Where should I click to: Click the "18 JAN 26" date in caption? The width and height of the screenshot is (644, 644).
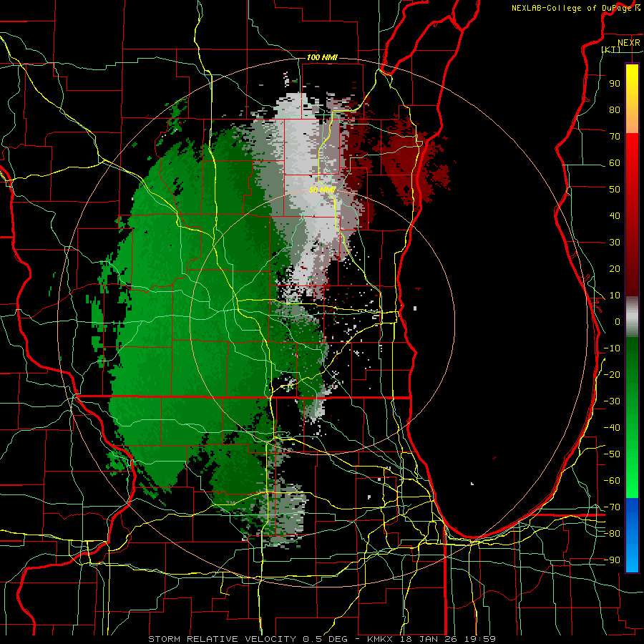point(428,639)
